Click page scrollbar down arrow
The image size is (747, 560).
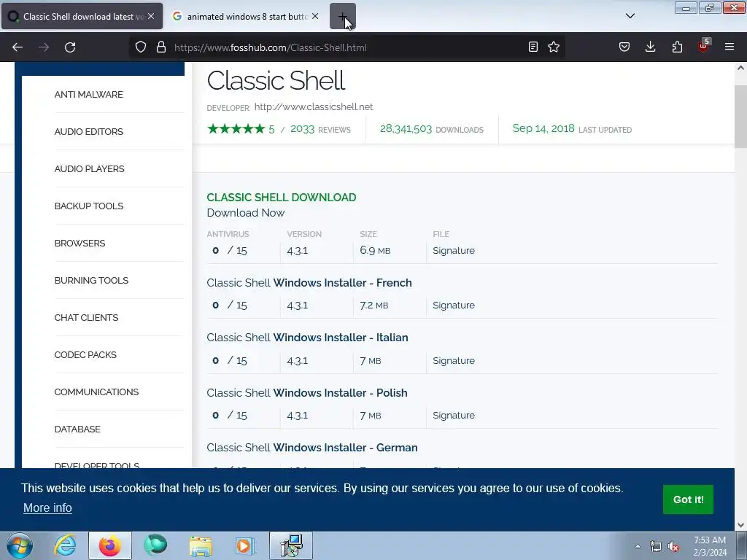point(741,525)
